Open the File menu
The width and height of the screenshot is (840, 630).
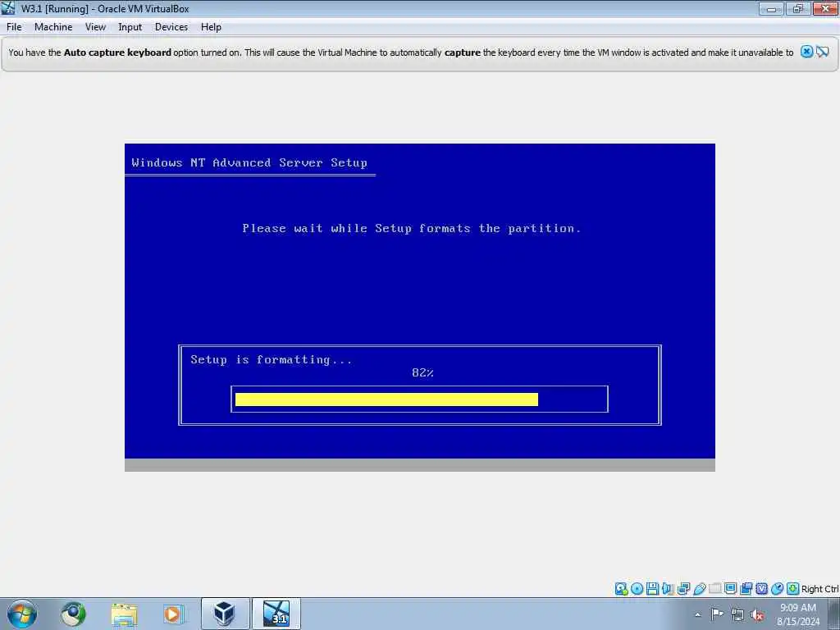[x=14, y=27]
